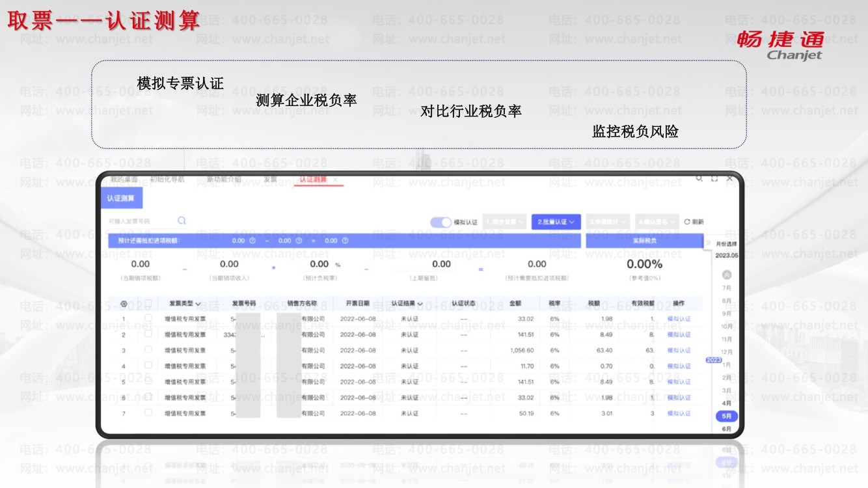Click the first help icon in blue bar
Image resolution: width=868 pixels, height=488 pixels.
[252, 241]
